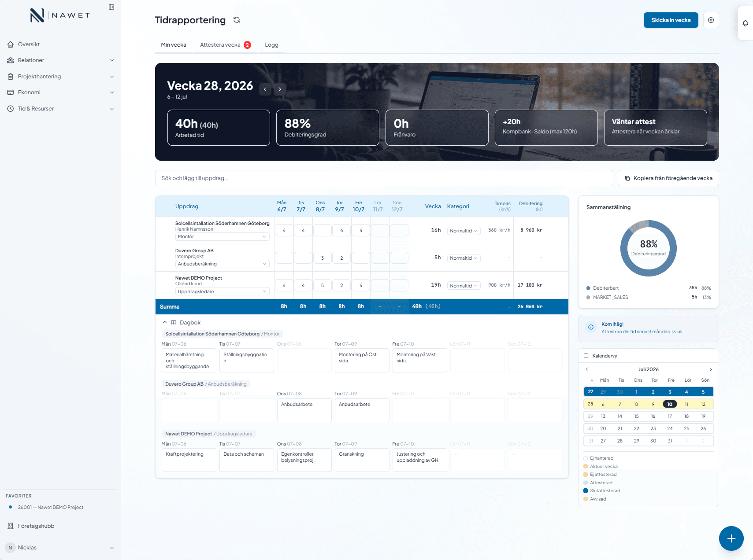Open the Nicklas user menu chevron
This screenshot has width=753, height=560.
point(112,548)
